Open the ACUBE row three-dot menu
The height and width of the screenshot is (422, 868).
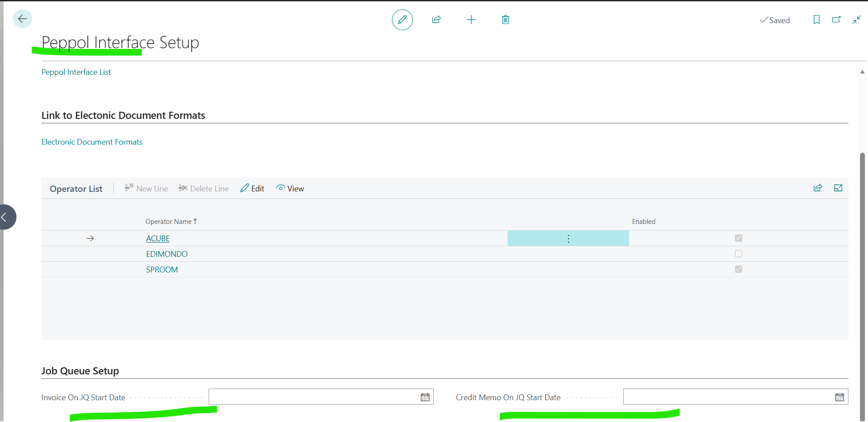[x=568, y=239]
